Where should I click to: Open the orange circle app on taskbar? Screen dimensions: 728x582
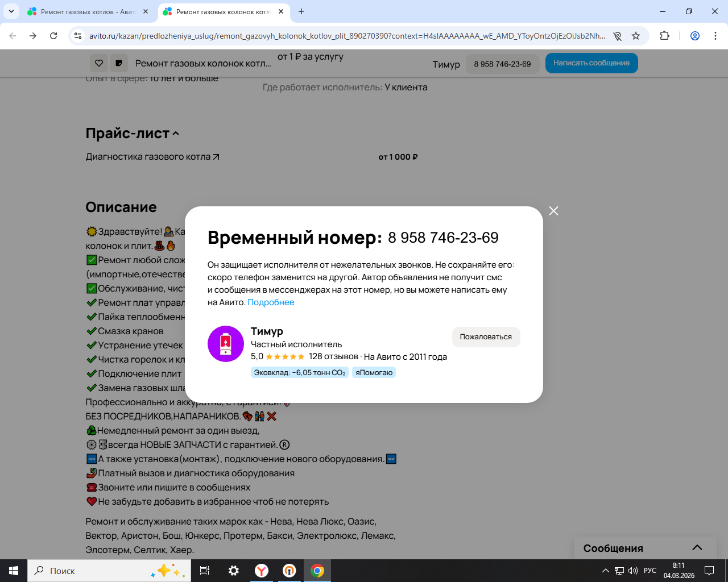point(289,571)
